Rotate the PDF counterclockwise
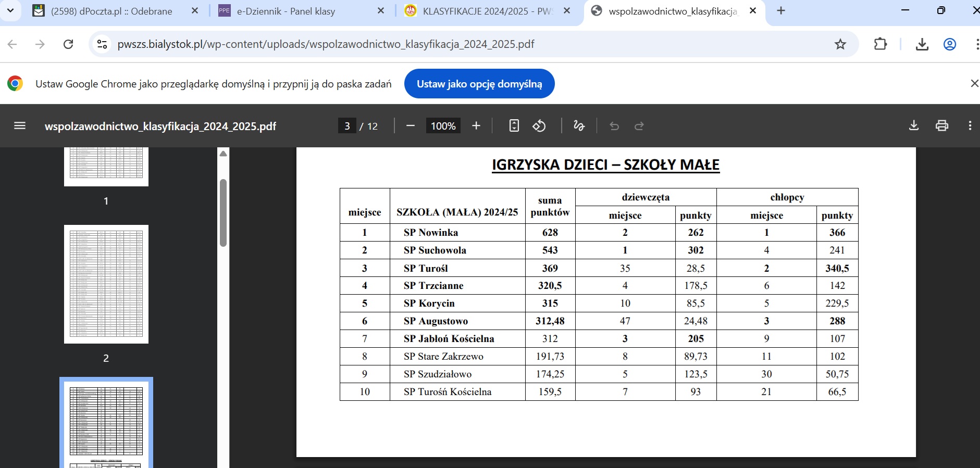 click(x=539, y=126)
